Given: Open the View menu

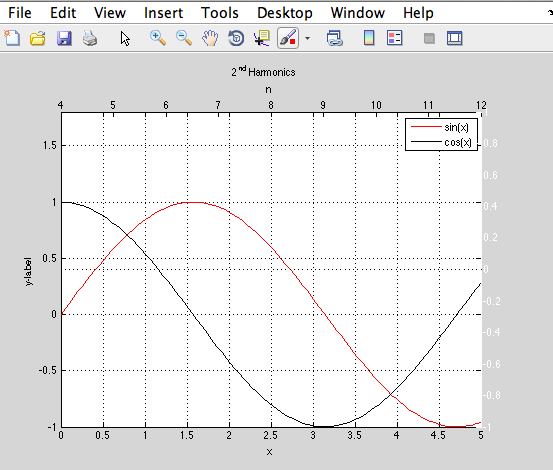Looking at the screenshot, I should 110,13.
